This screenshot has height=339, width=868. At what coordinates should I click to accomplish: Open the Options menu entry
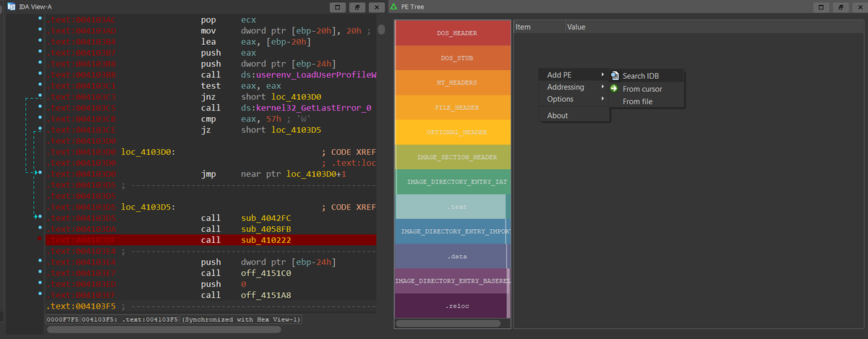574,99
